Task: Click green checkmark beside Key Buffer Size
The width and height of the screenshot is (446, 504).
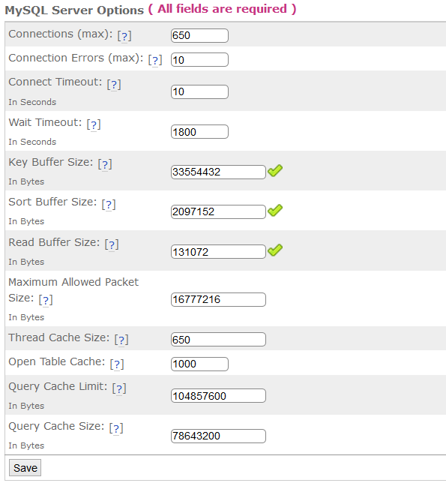Action: click(275, 171)
